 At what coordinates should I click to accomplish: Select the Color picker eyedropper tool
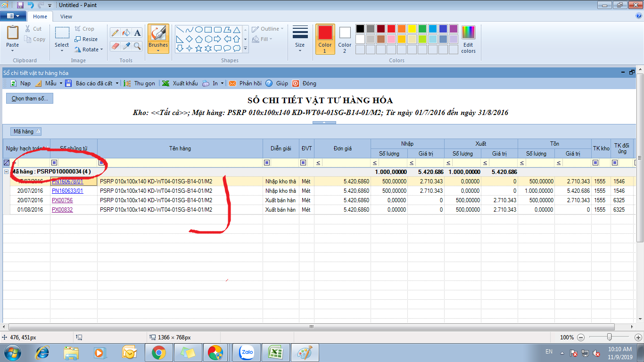(126, 46)
